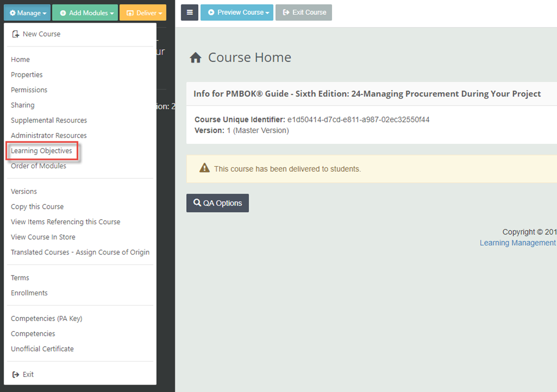Viewport: 557px width, 392px height.
Task: Open the Deliver dropdown button
Action: coord(143,13)
